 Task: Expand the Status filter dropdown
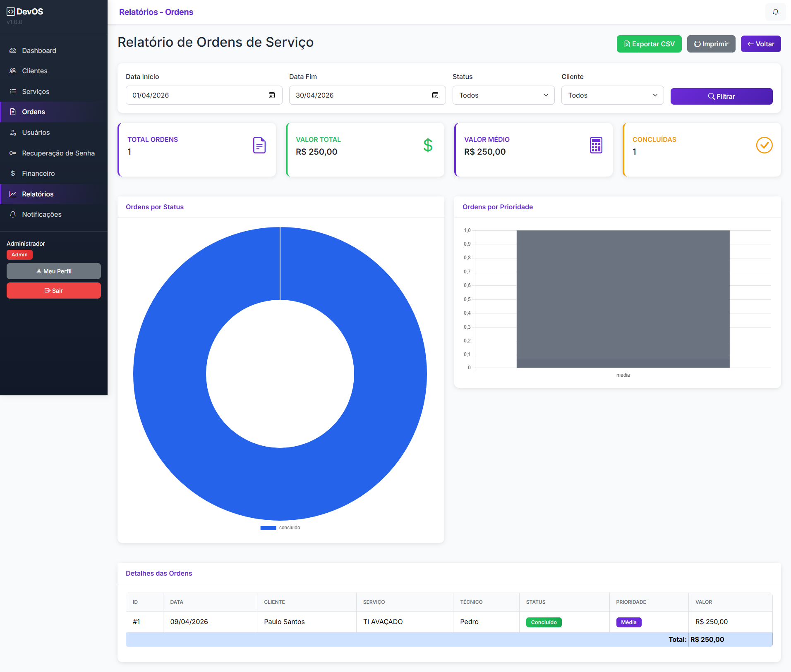click(503, 95)
